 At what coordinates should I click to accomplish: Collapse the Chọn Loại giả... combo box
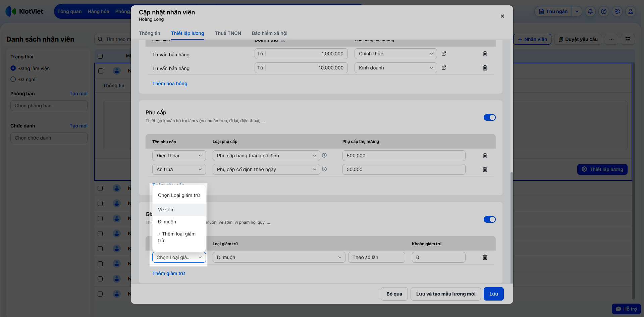(179, 257)
